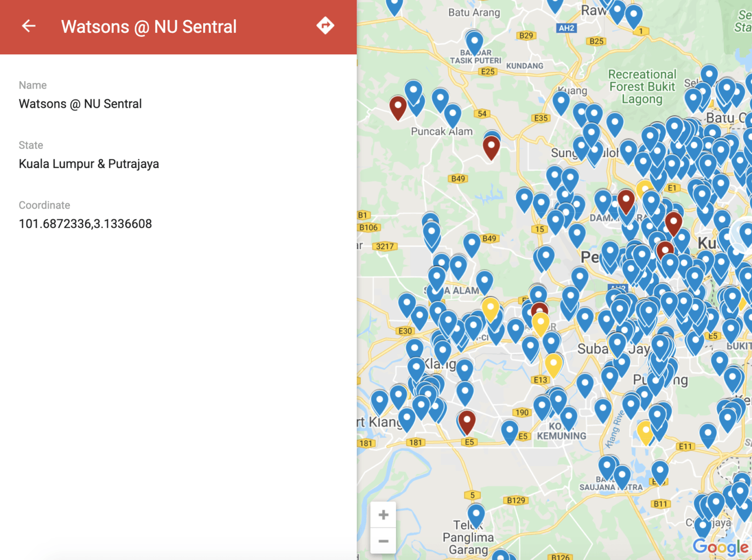Click the State value Kuala Lumpur & Putrajaya
The image size is (752, 560).
click(x=89, y=164)
